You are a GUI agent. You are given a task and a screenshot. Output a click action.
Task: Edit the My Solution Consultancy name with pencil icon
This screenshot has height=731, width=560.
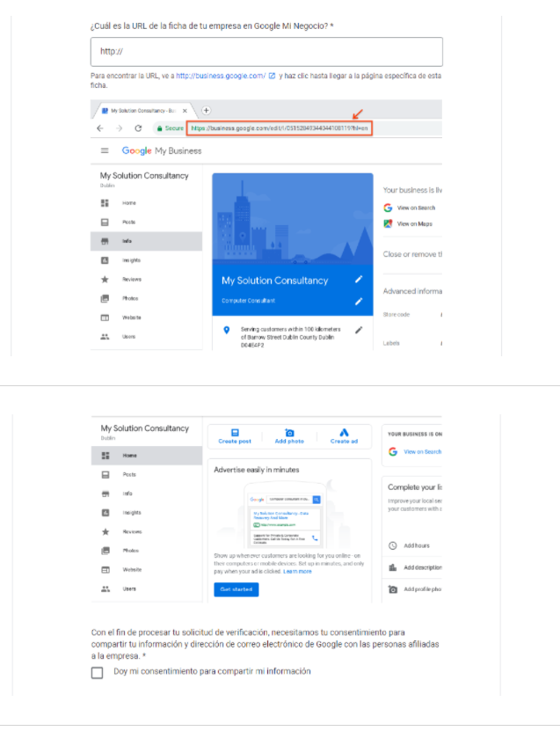tap(359, 280)
